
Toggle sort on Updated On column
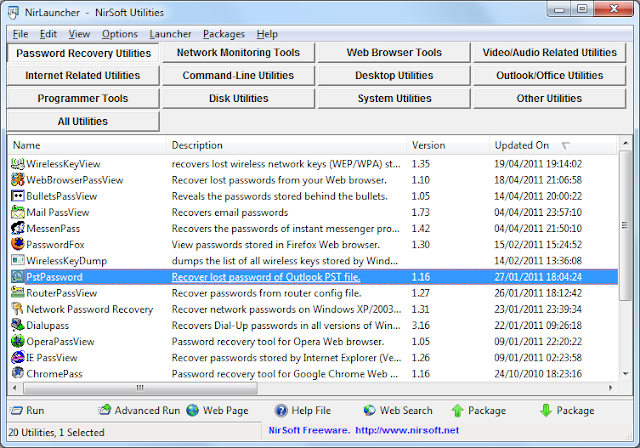[553, 145]
